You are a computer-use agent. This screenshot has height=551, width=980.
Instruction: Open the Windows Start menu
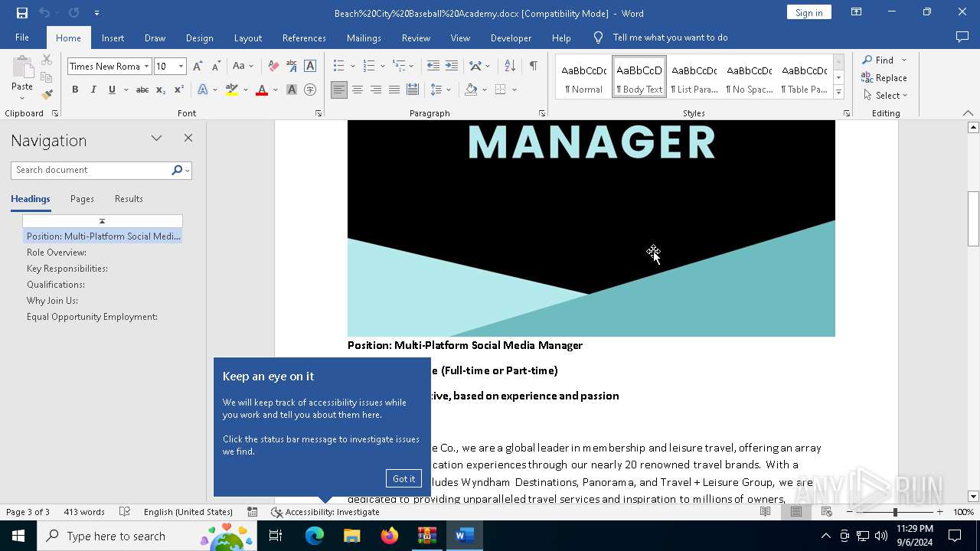click(x=18, y=536)
